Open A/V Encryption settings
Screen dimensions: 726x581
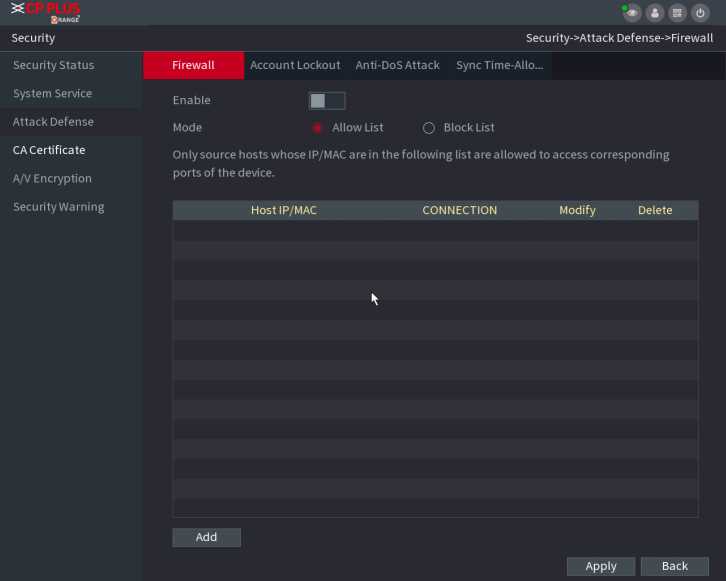coord(52,178)
